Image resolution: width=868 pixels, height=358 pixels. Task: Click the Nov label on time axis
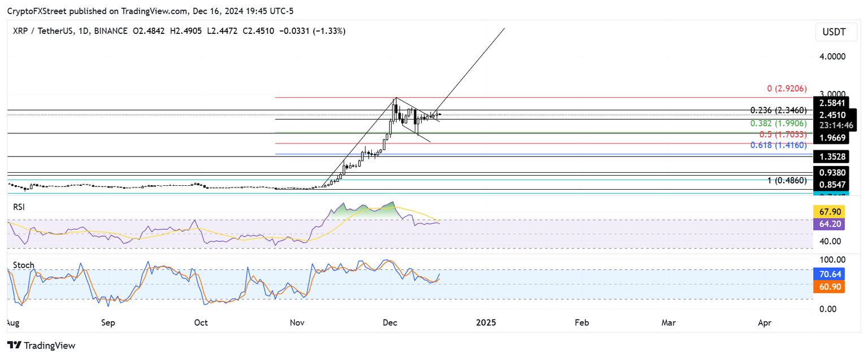[297, 322]
